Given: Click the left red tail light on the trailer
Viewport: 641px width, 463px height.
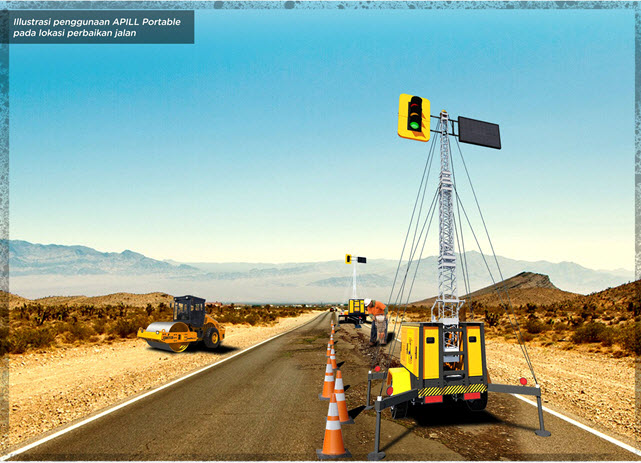Looking at the screenshot, I should coord(433,398).
